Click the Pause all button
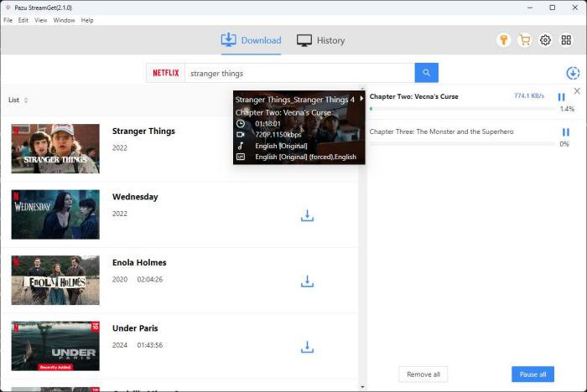The height and width of the screenshot is (392, 587). (x=532, y=374)
